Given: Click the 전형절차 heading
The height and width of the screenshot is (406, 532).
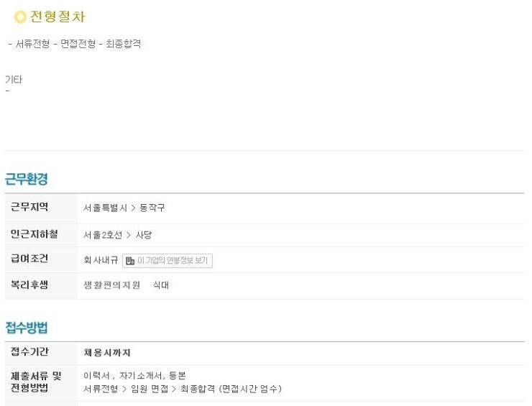Looking at the screenshot, I should pos(58,17).
